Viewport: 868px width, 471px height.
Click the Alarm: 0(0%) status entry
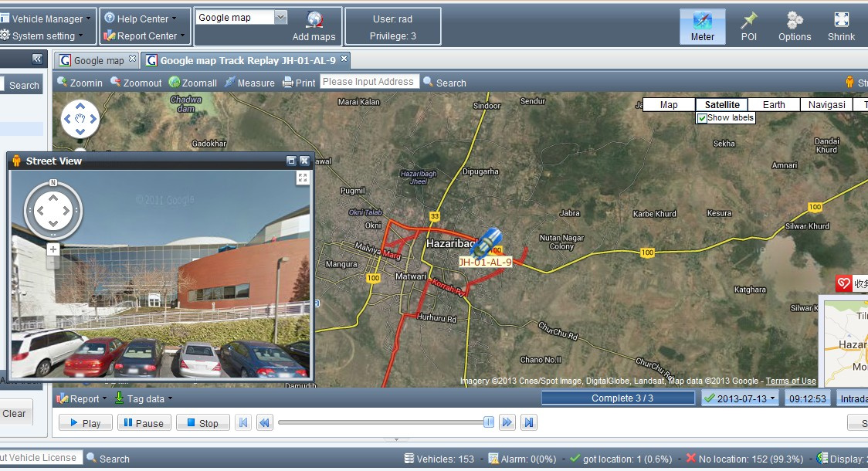pos(523,459)
